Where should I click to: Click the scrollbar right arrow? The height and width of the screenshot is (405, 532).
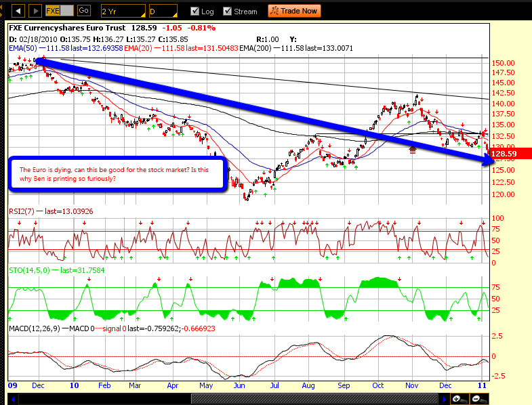445,399
